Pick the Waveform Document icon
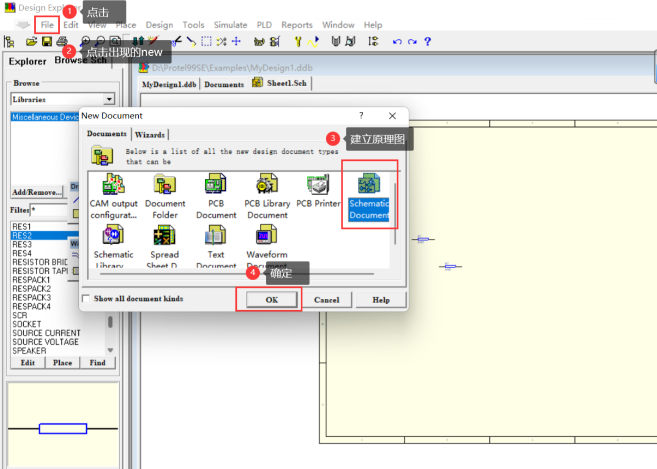The image size is (657, 469). pyautogui.click(x=267, y=236)
